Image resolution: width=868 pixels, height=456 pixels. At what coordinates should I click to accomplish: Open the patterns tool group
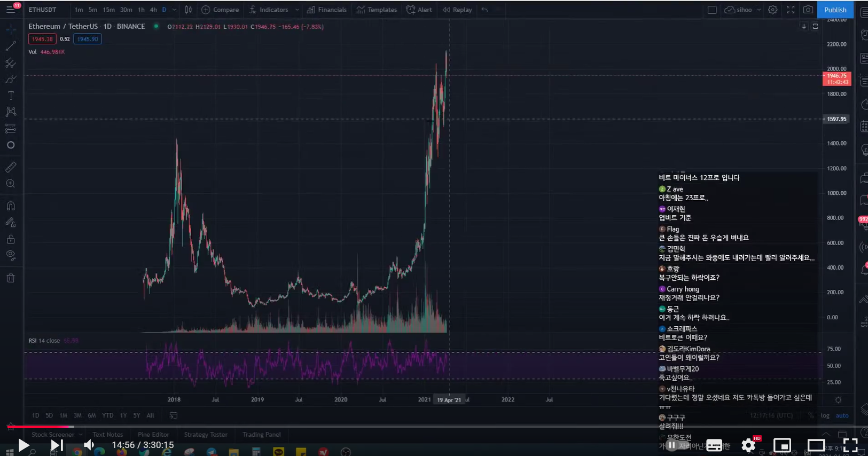pyautogui.click(x=11, y=112)
